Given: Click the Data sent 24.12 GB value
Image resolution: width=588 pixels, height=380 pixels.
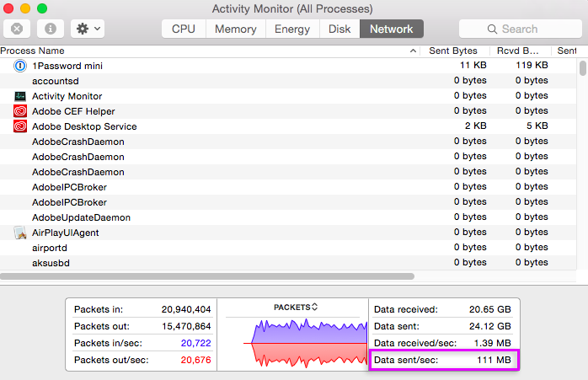Looking at the screenshot, I should (490, 326).
